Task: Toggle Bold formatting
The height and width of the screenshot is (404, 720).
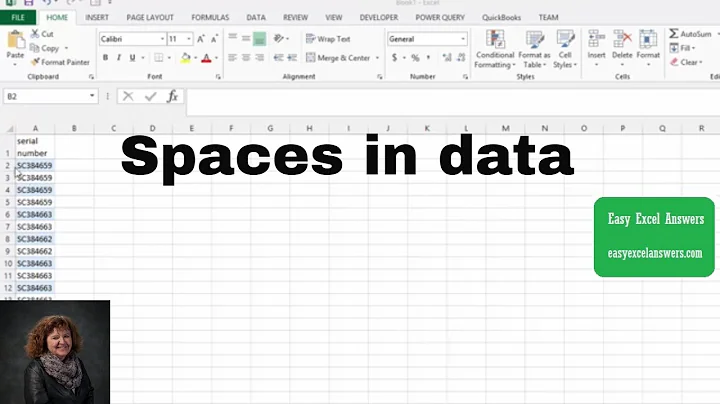Action: [105, 58]
